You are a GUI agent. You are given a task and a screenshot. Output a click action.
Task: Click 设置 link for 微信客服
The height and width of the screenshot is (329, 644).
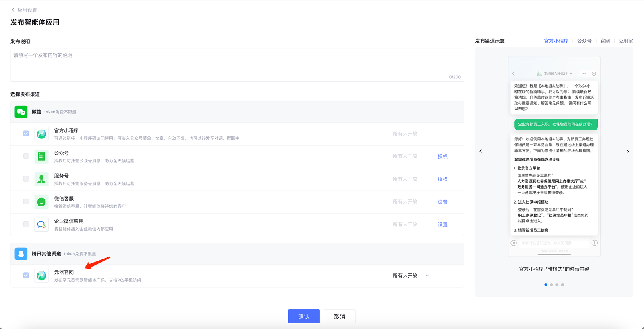(442, 202)
